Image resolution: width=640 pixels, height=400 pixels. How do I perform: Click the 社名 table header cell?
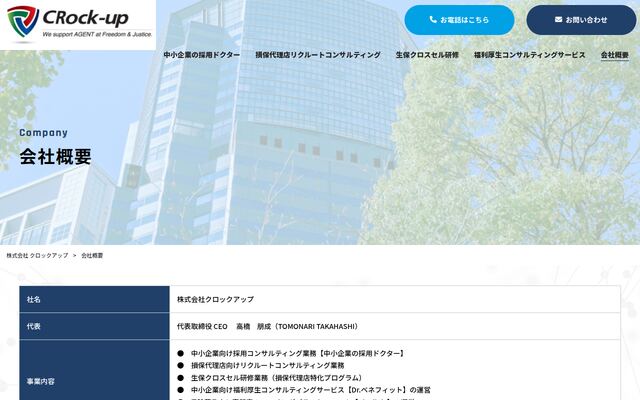tap(94, 299)
